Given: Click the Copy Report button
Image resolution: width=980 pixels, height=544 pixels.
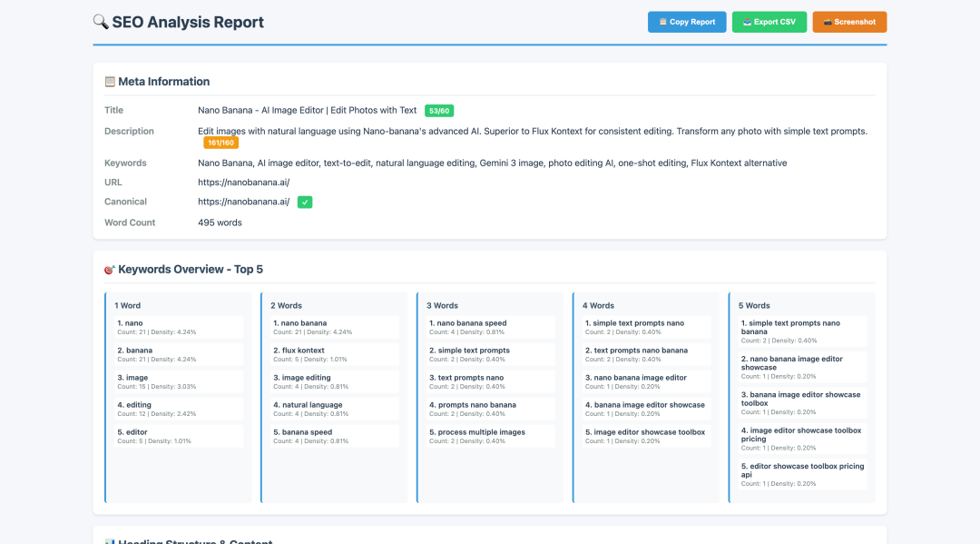Looking at the screenshot, I should 687,22.
